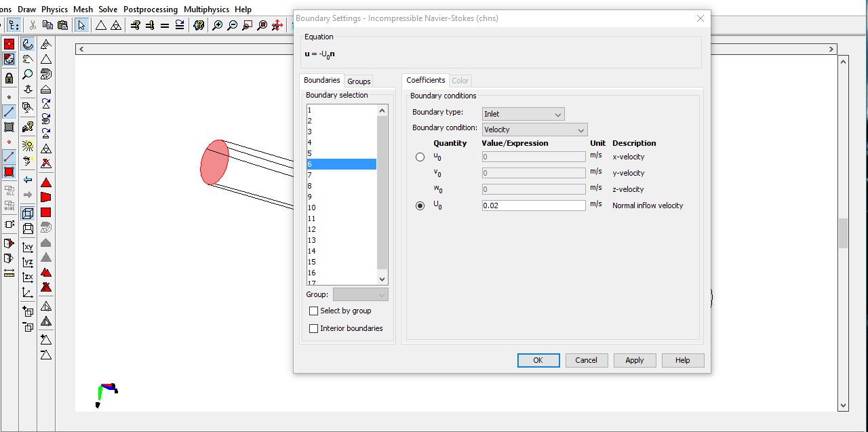The width and height of the screenshot is (868, 432).
Task: Select boundary 6 in the list
Action: [342, 164]
